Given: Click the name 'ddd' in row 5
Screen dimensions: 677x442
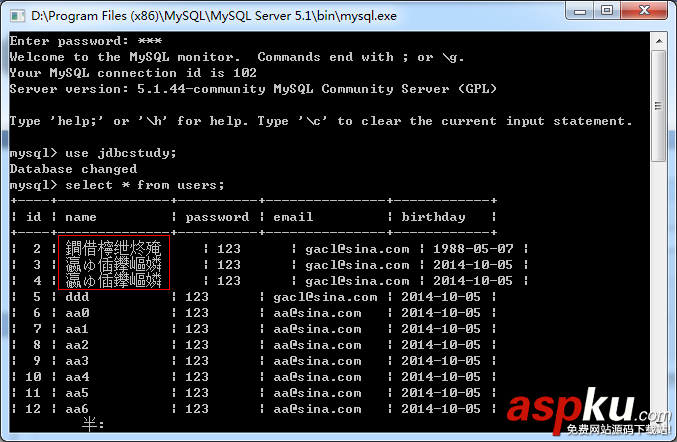Looking at the screenshot, I should coord(77,297).
